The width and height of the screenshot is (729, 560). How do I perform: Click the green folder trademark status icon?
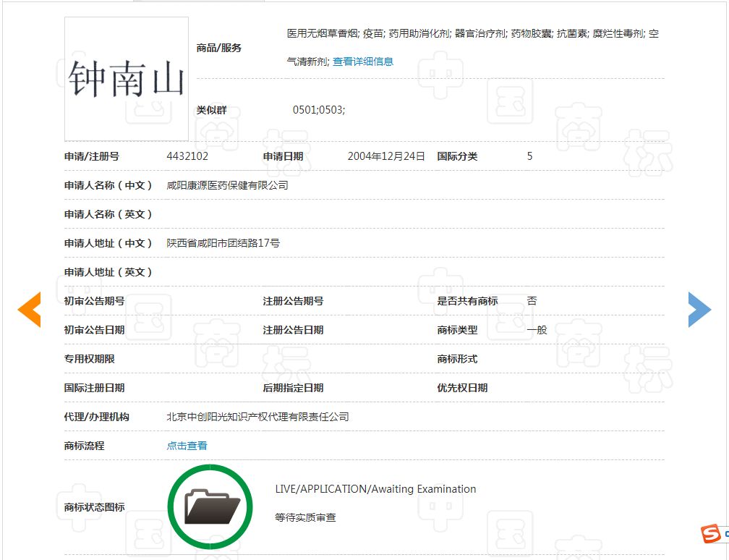210,507
